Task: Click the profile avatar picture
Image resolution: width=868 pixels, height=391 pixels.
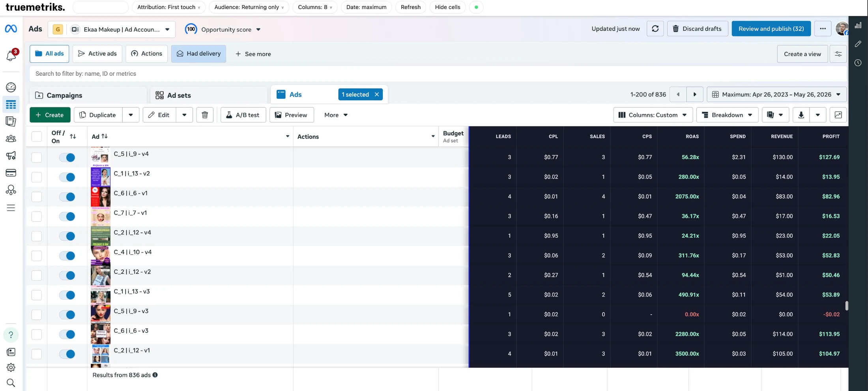Action: [842, 29]
